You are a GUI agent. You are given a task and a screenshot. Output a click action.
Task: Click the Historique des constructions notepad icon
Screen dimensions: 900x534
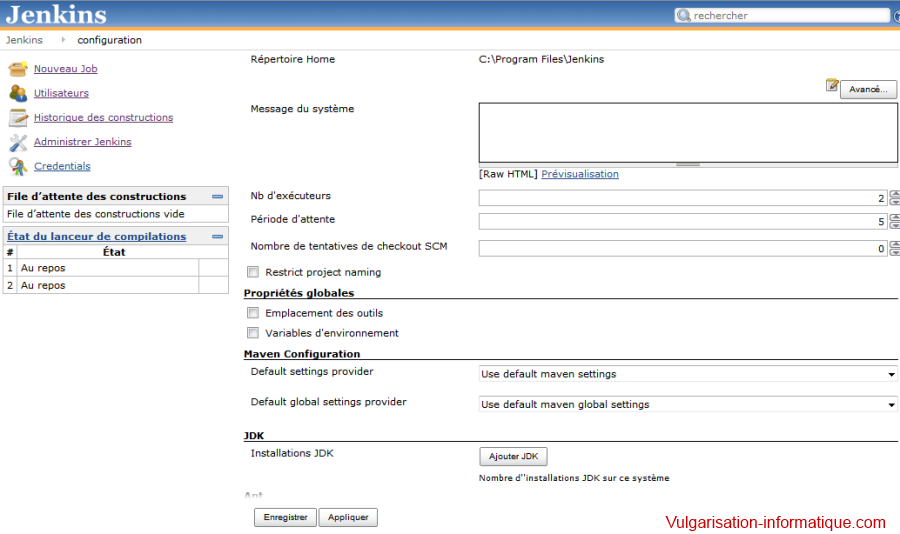pos(18,117)
